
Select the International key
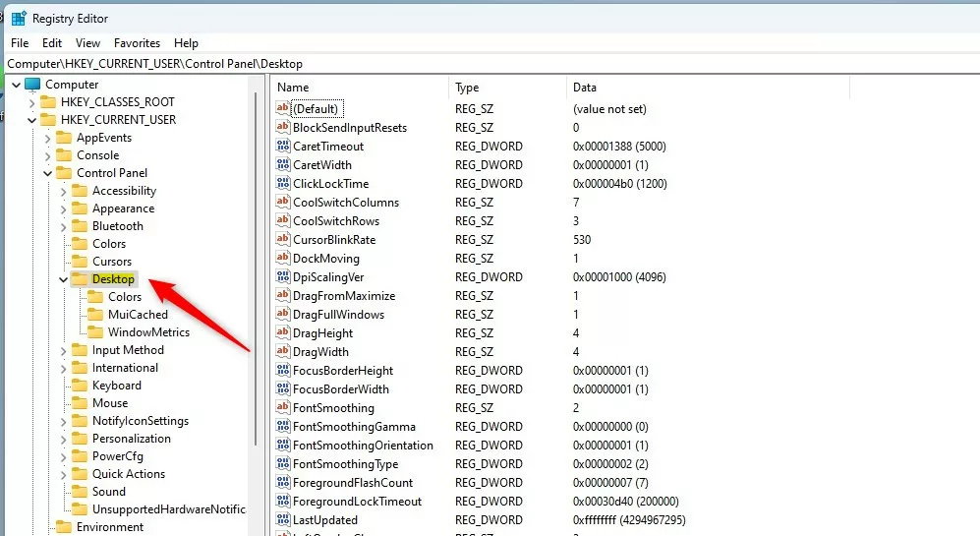pyautogui.click(x=125, y=368)
